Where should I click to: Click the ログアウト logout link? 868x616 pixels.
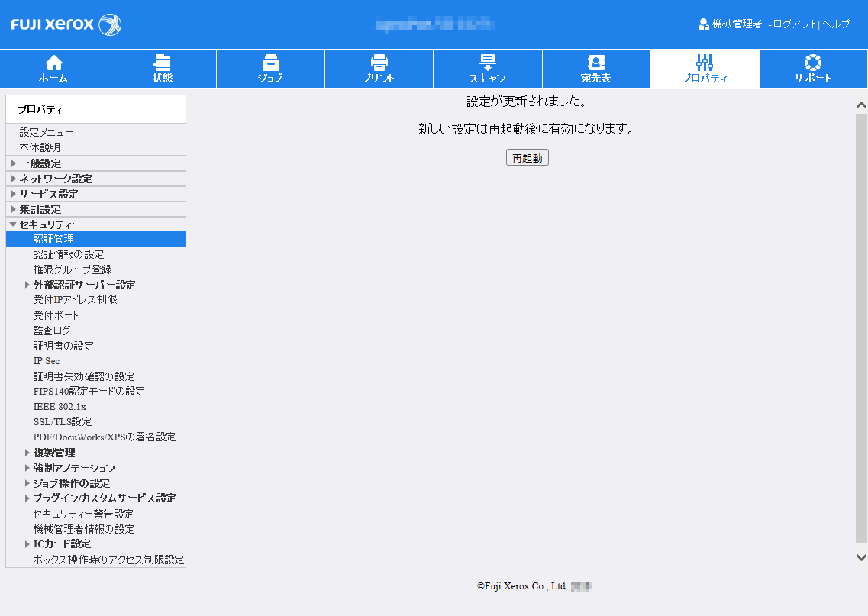click(x=794, y=24)
